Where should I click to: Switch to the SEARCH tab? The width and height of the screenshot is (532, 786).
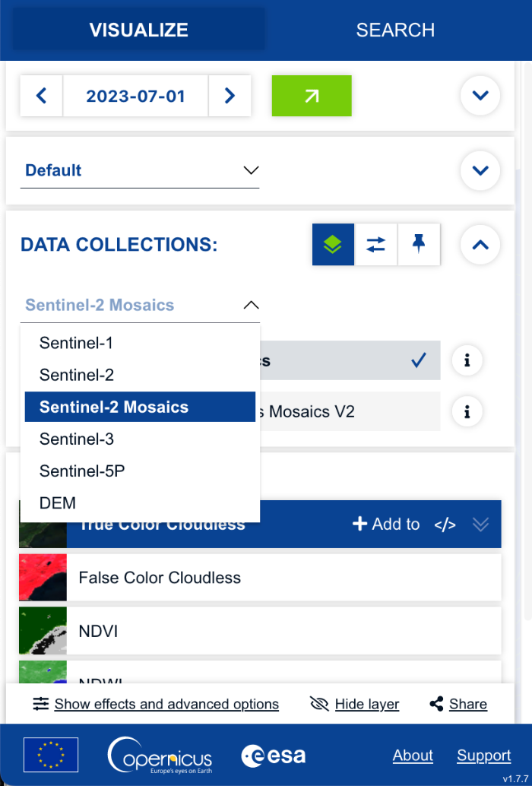pos(395,30)
